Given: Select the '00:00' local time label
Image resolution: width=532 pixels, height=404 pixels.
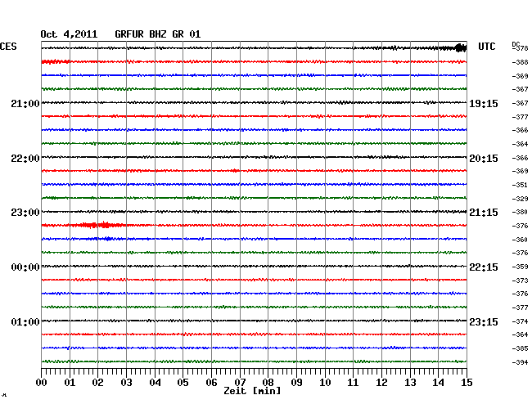Looking at the screenshot, I should click(25, 267).
